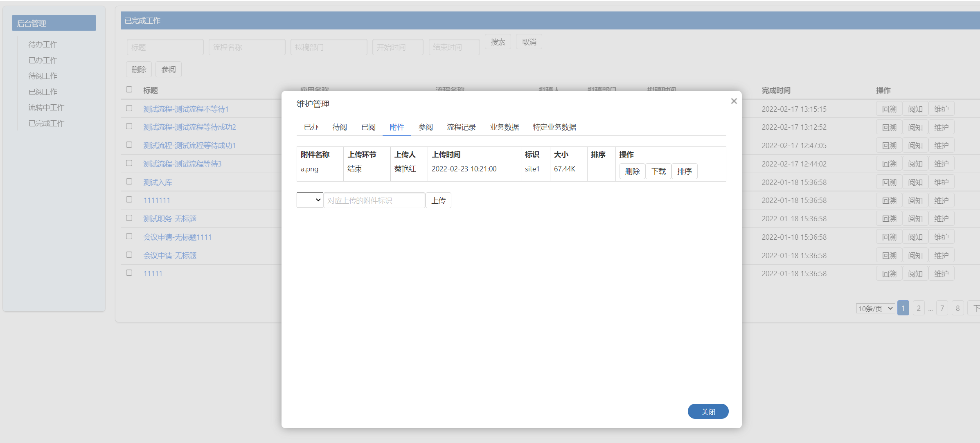Click the blue 关闭 button

[707, 412]
